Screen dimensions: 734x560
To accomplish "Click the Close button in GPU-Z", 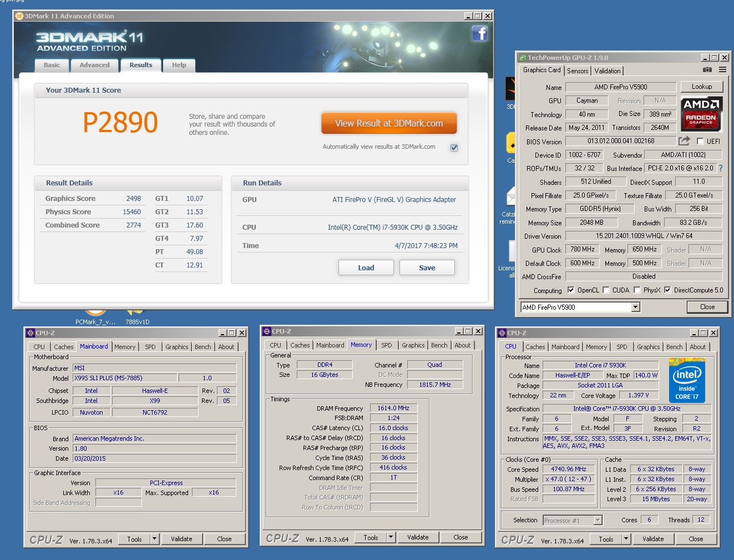I will pos(707,307).
